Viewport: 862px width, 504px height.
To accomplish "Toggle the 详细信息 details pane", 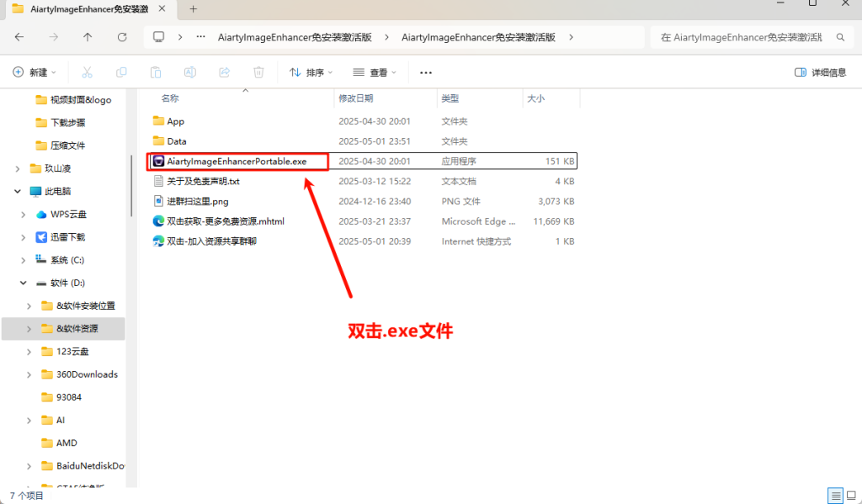I will click(821, 72).
